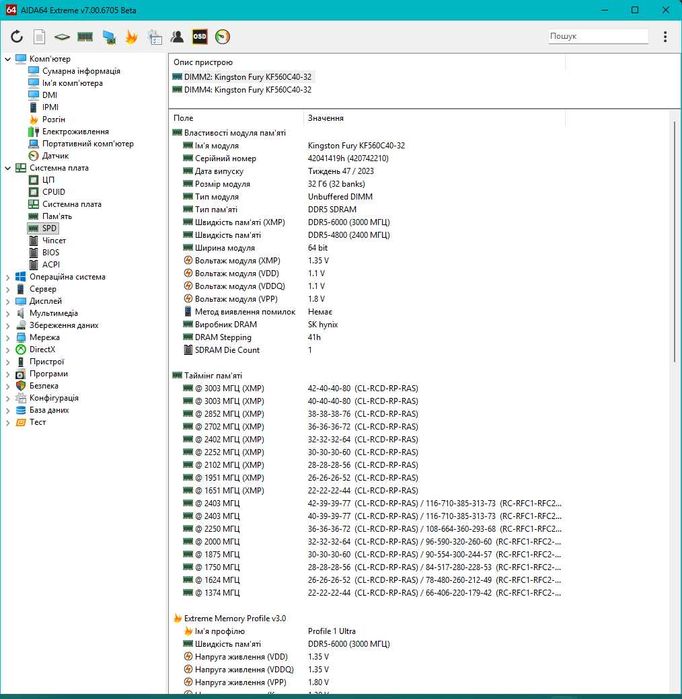Select the ЦП tree item
The image size is (682, 699).
(48, 180)
